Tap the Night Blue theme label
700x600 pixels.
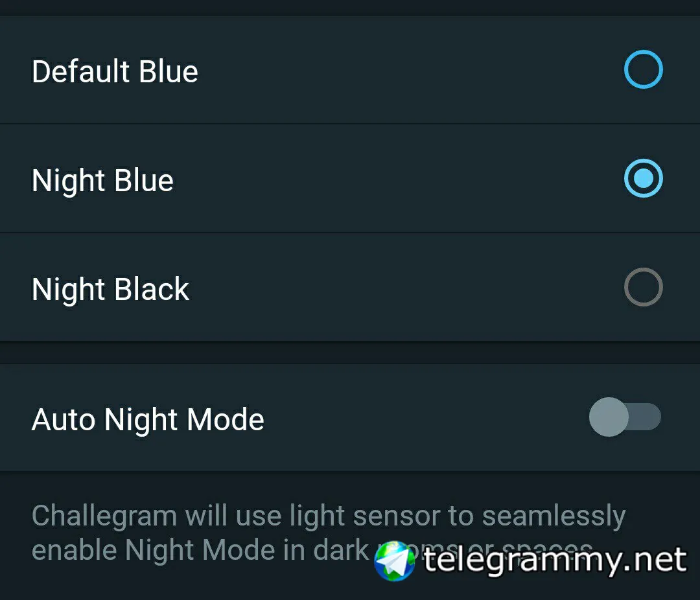coord(102,180)
